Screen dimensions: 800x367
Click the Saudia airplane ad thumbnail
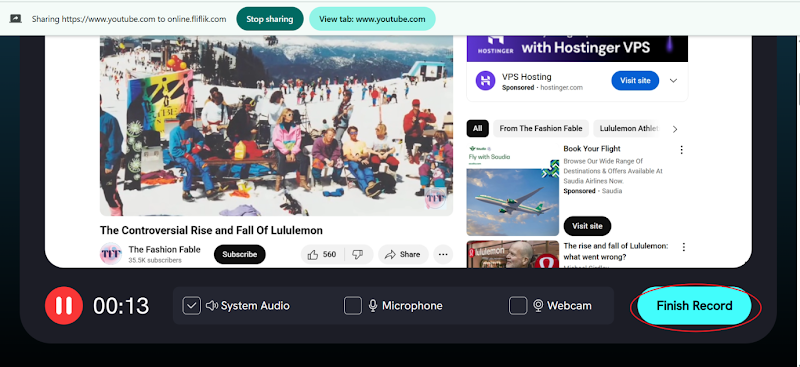coord(513,189)
